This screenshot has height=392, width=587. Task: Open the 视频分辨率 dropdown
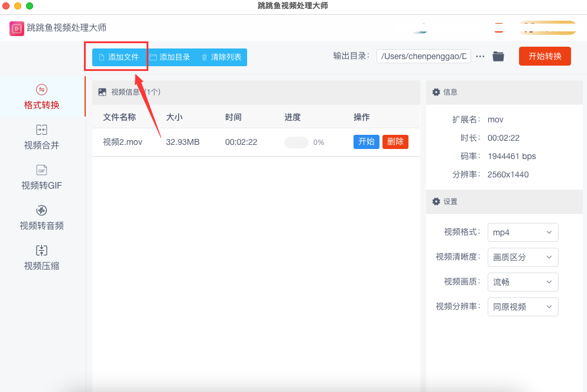pyautogui.click(x=523, y=307)
